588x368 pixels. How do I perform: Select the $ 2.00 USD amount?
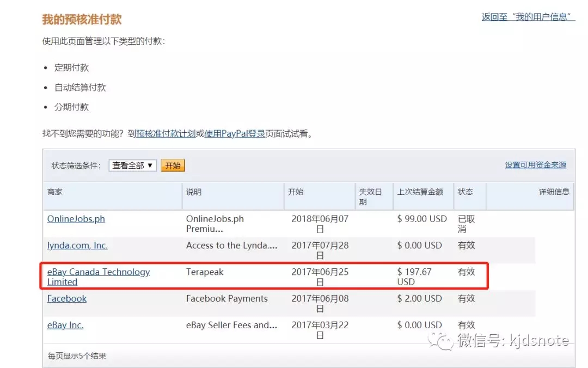tap(419, 299)
